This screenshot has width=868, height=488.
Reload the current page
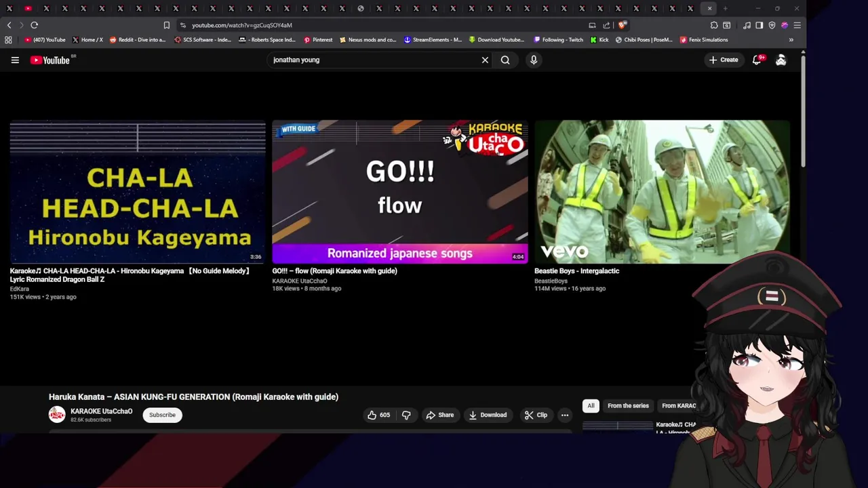34,25
